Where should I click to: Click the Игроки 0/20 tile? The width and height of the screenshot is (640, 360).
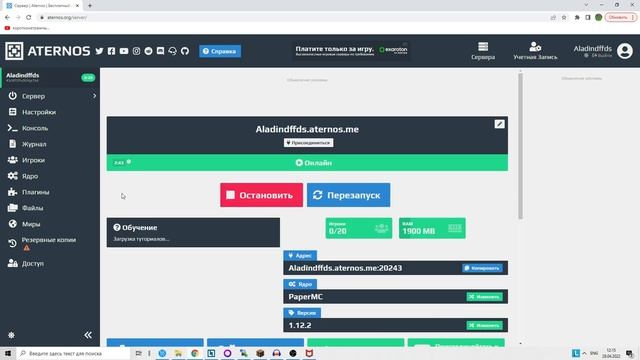(x=358, y=228)
